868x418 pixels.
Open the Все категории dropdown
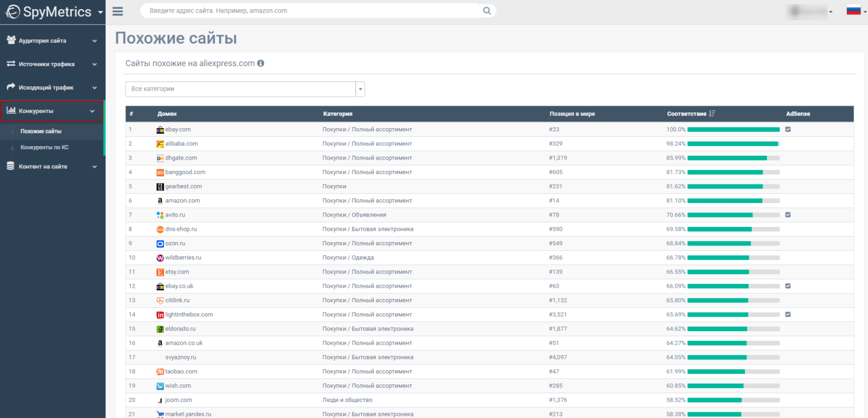[245, 89]
